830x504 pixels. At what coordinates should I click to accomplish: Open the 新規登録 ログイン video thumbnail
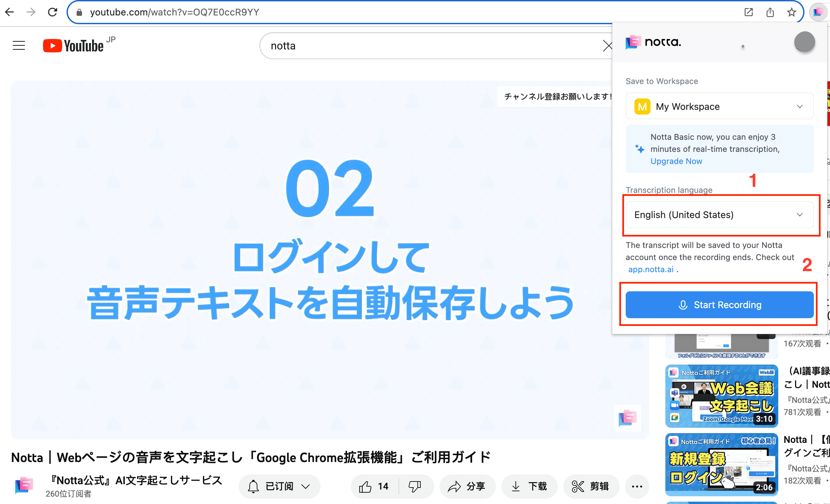721,464
